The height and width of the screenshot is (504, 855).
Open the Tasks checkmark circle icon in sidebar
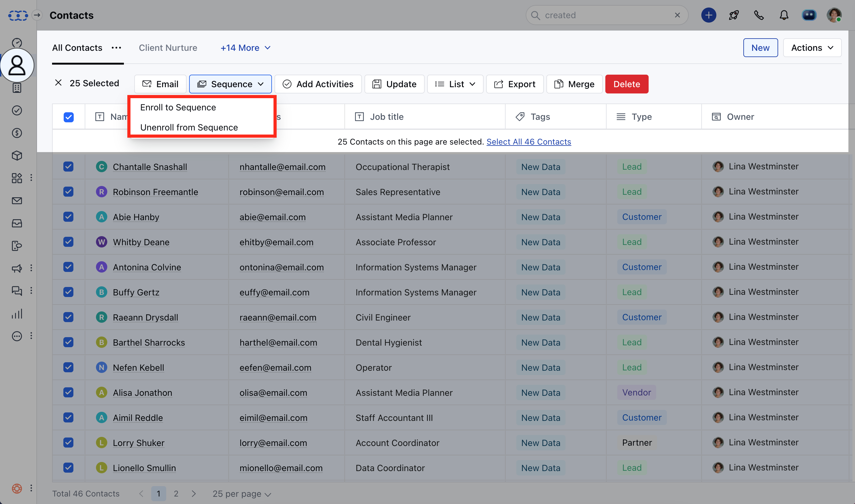click(x=17, y=110)
